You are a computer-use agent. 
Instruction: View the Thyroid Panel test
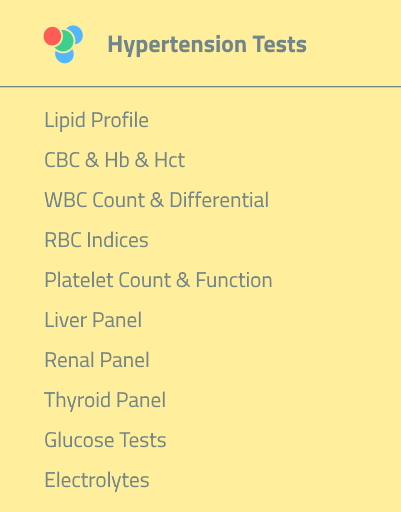[105, 400]
